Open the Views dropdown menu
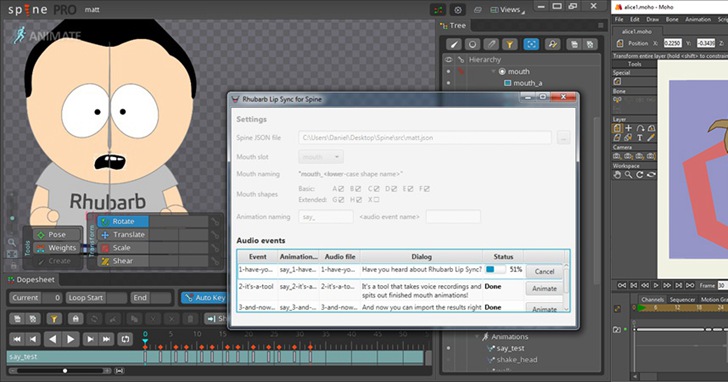728x382 pixels. point(508,10)
